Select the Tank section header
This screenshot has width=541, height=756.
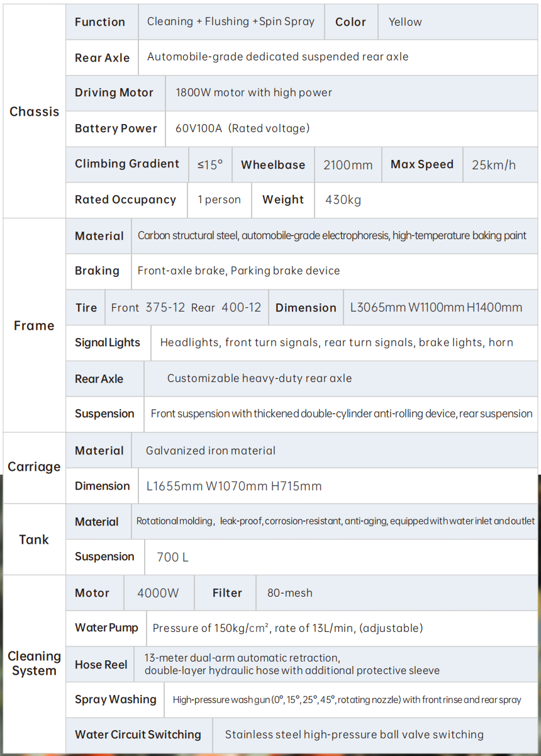pyautogui.click(x=34, y=539)
